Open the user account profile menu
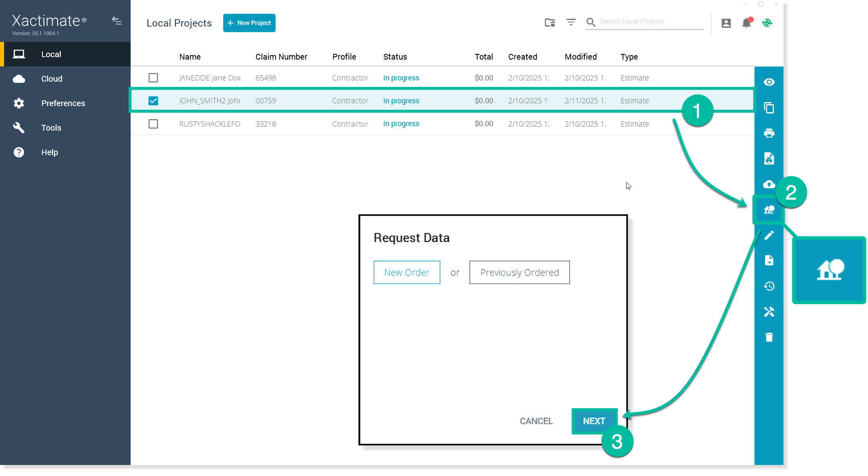Viewport: 868px width, 476px height. (x=726, y=23)
